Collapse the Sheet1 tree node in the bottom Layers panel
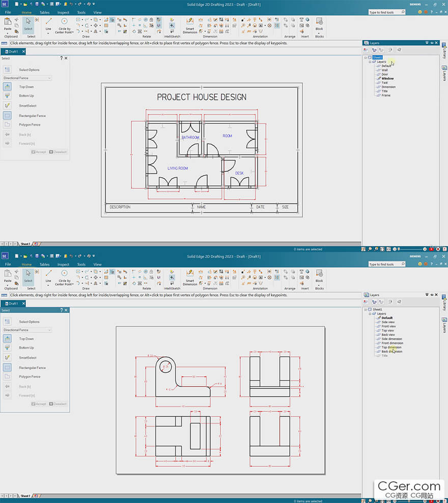The height and width of the screenshot is (503, 448). [365, 310]
